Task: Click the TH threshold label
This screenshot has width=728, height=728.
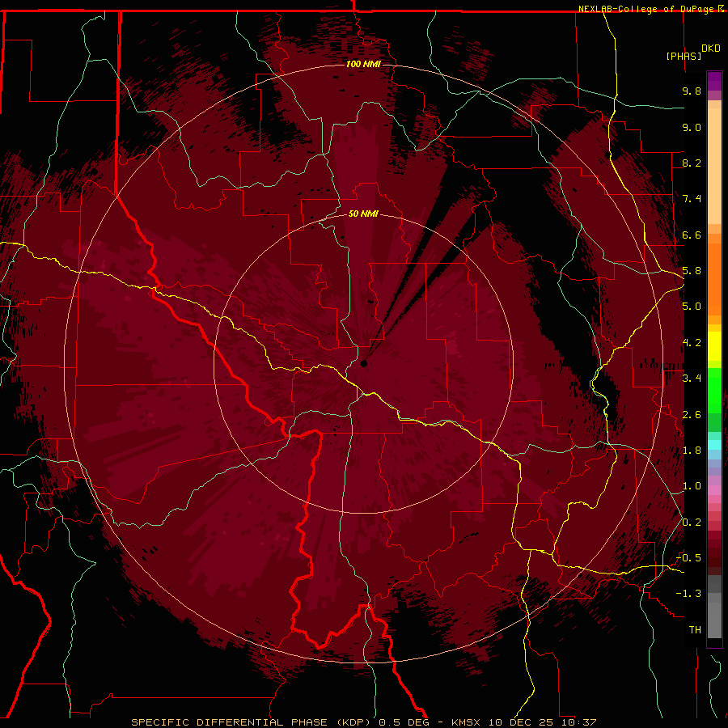Action: [x=695, y=630]
